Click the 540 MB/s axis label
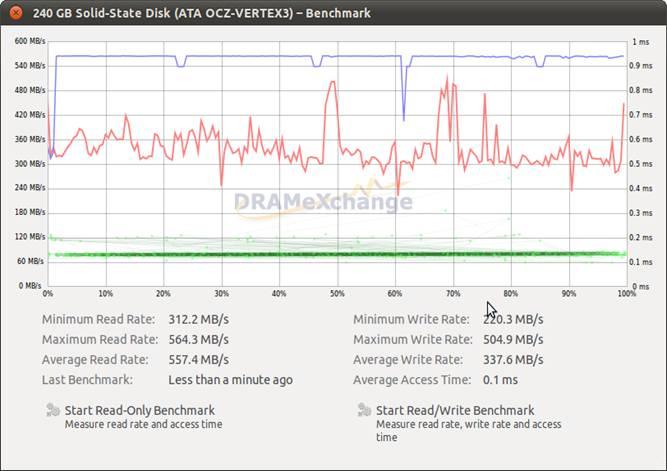 30,66
